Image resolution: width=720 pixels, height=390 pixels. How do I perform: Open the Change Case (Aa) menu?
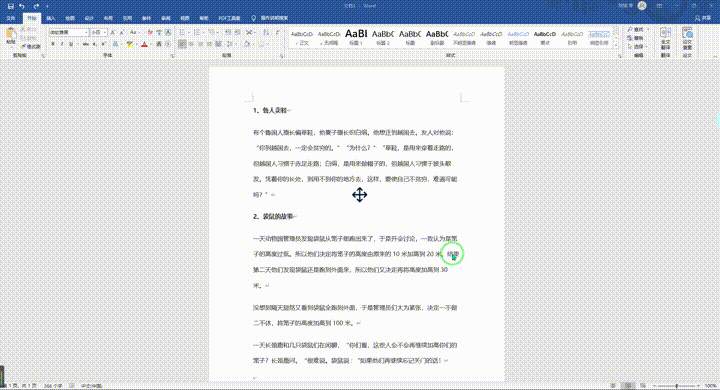(134, 33)
